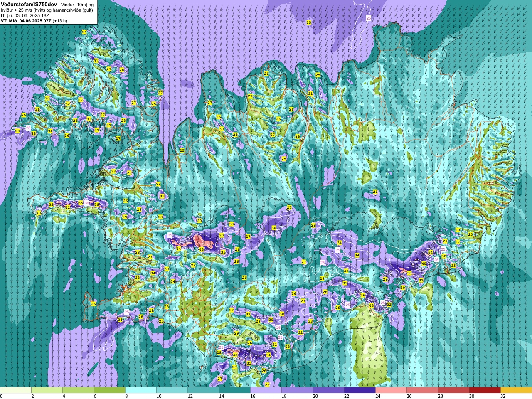Select the dark indigo 22–24 m/s legend swatch

coord(360,390)
